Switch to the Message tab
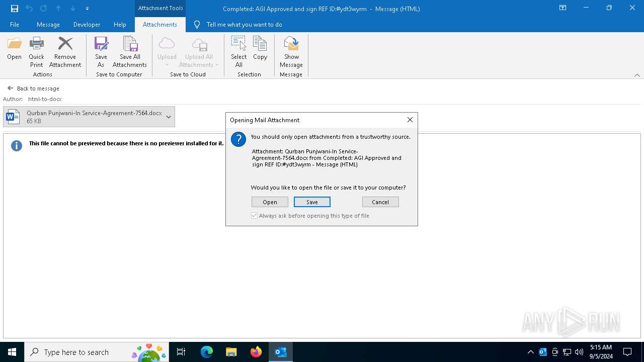This screenshot has height=362, width=644. click(x=48, y=25)
